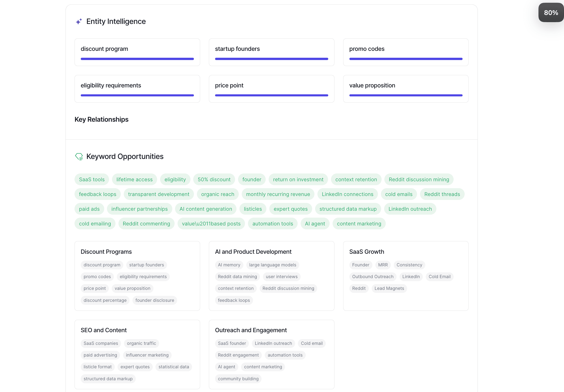Screen dimensions: 564x392
Task: Click the 'community building' tag
Action: pos(238,379)
